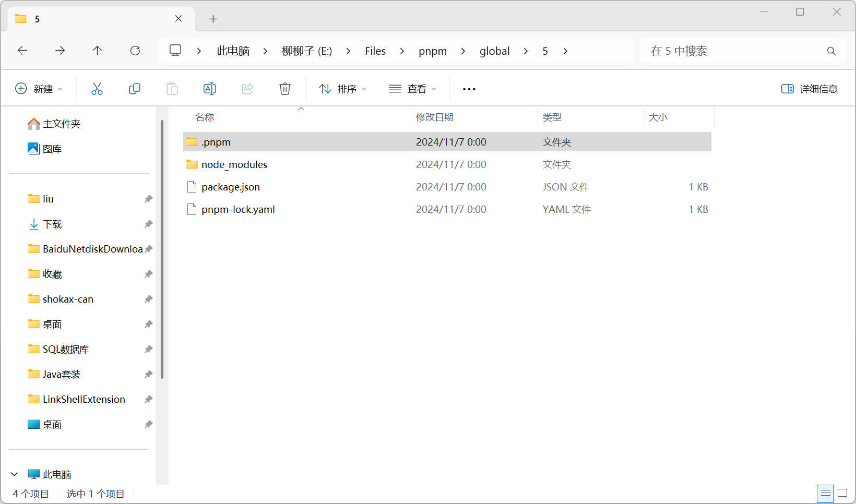This screenshot has height=504, width=856.
Task: Click the Rename icon in toolbar
Action: point(210,89)
